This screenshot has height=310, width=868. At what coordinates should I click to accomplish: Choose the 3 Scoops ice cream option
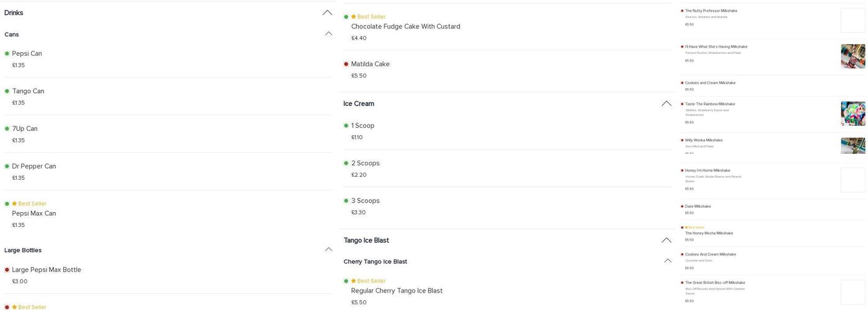365,201
